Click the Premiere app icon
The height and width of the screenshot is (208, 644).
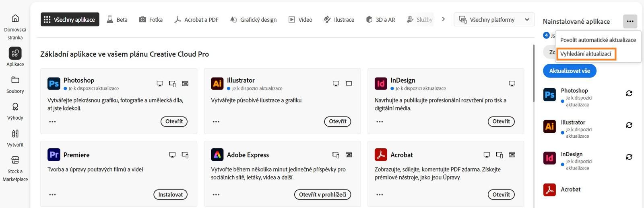coord(54,155)
